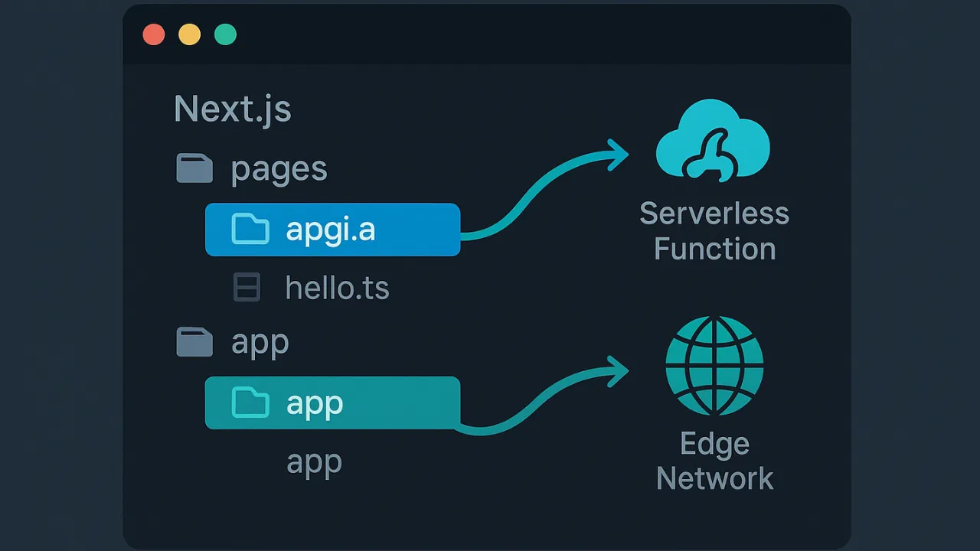Click the hello.ts file icon
This screenshot has width=980, height=551.
pos(247,287)
